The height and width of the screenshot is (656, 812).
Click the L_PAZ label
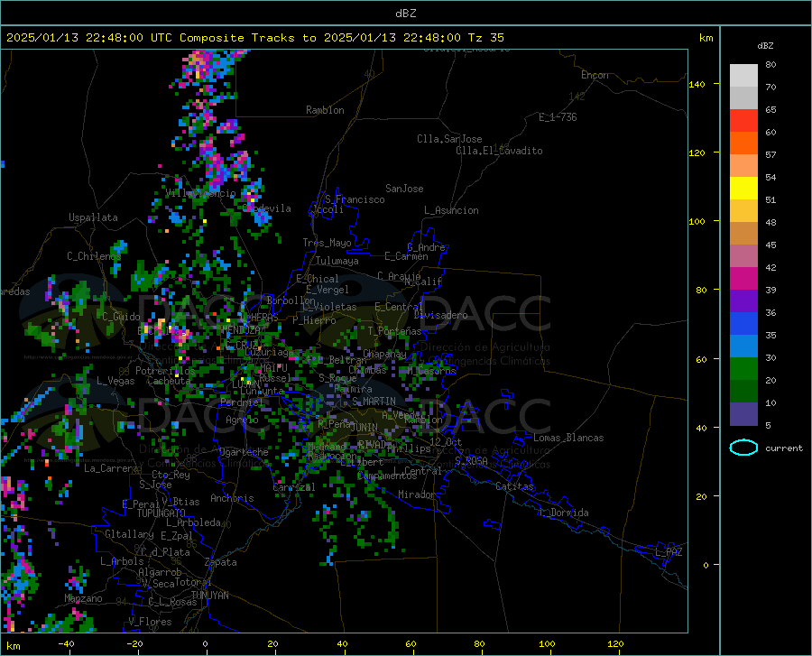669,552
